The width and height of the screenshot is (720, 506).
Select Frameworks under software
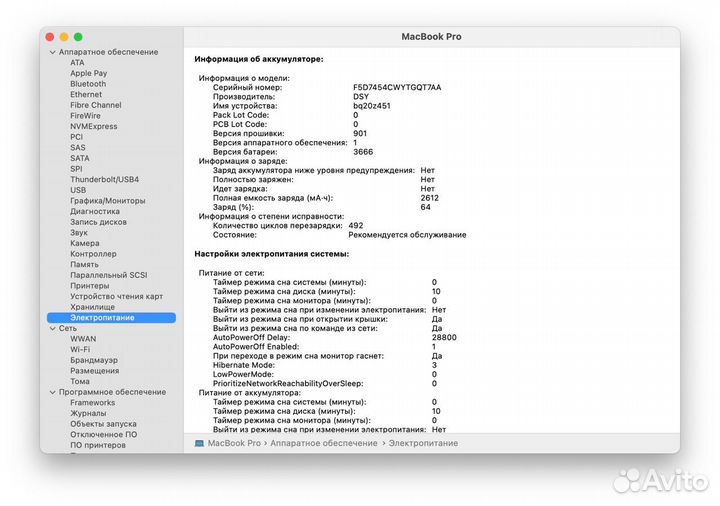pyautogui.click(x=92, y=403)
